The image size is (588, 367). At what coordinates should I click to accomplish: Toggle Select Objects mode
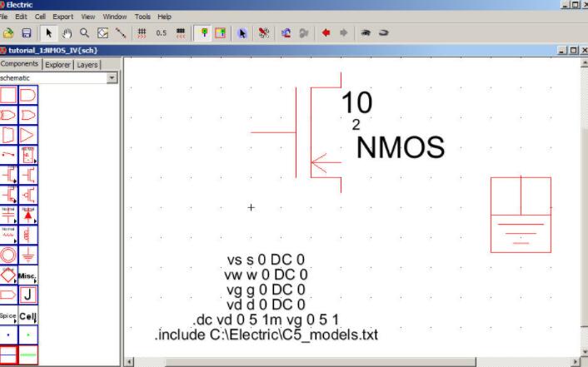[x=202, y=33]
